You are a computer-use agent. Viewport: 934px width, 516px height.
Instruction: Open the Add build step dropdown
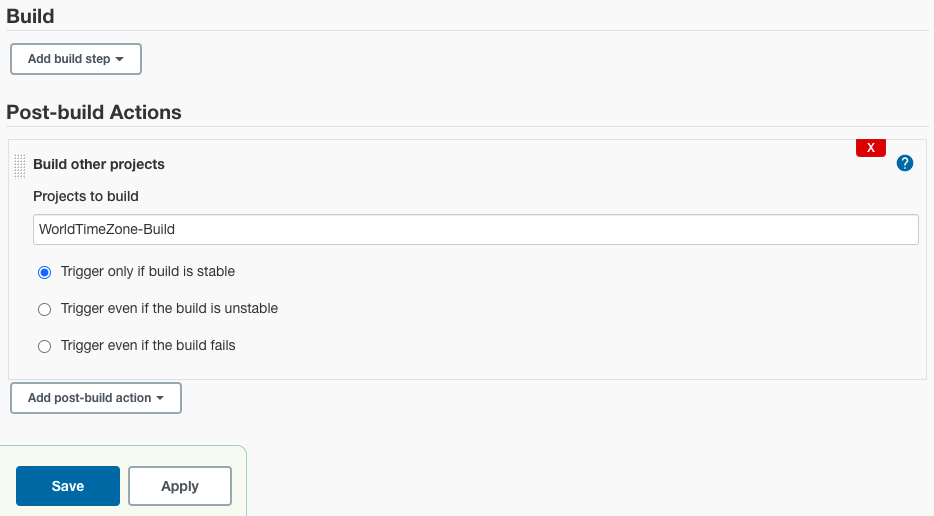tap(76, 59)
